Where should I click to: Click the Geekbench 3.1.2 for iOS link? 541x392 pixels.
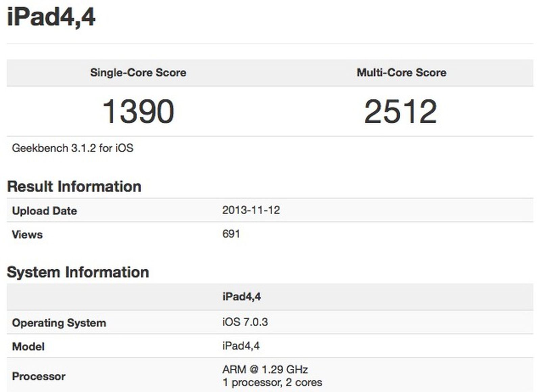[x=73, y=147]
